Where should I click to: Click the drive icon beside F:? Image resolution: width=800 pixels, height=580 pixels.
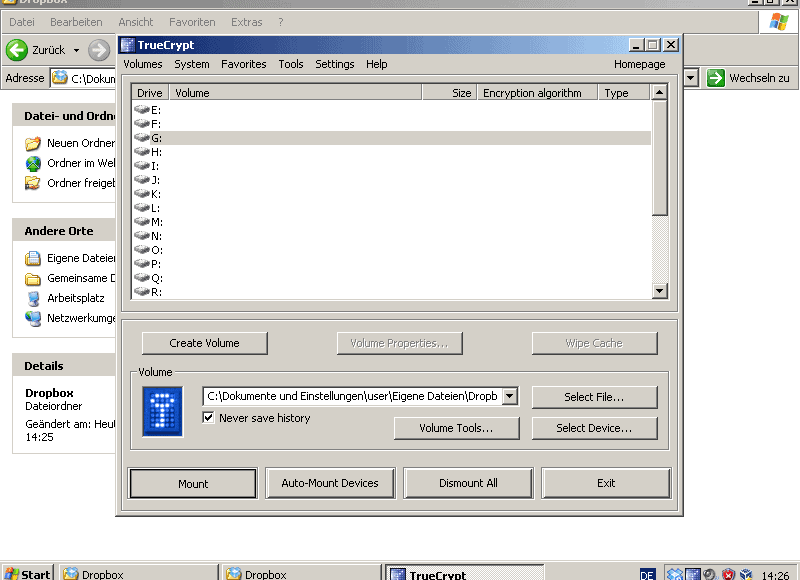click(x=141, y=123)
